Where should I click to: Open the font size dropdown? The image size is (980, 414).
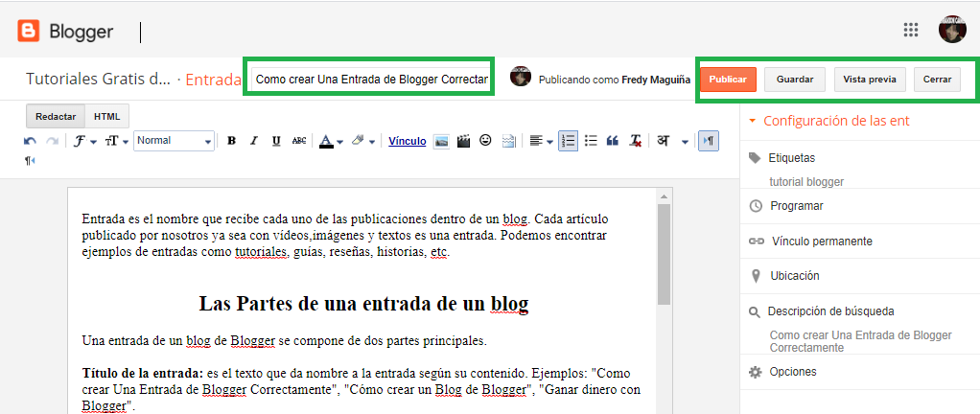pos(116,142)
